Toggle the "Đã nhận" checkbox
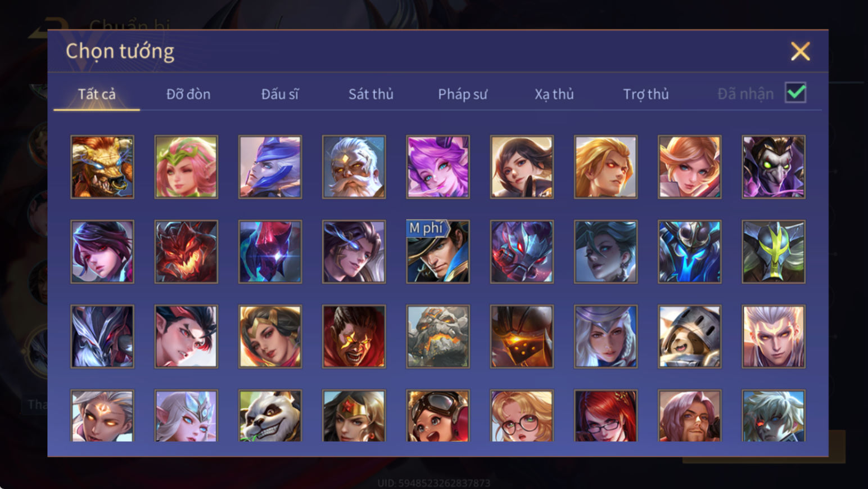The width and height of the screenshot is (868, 489). (x=795, y=93)
